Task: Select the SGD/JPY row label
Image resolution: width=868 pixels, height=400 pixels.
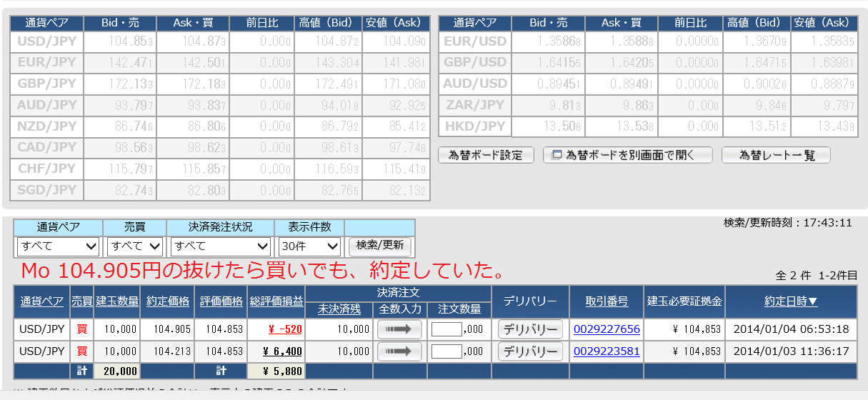Action: (x=46, y=191)
